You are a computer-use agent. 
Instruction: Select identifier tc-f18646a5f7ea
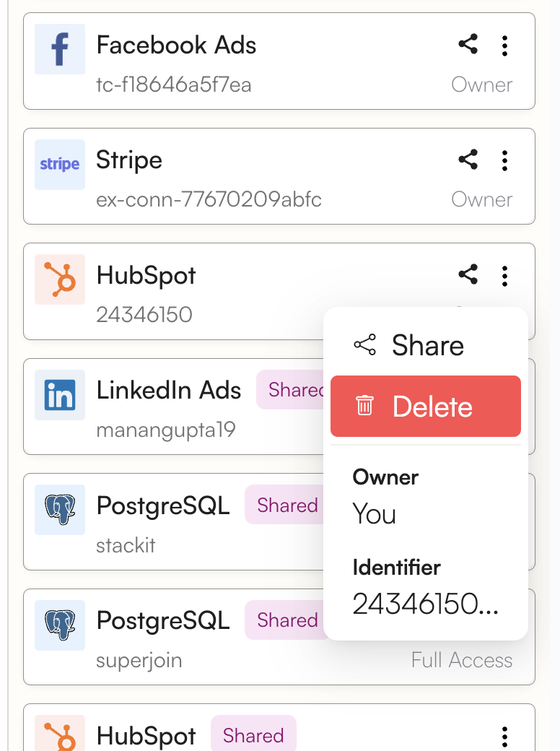pos(174,84)
